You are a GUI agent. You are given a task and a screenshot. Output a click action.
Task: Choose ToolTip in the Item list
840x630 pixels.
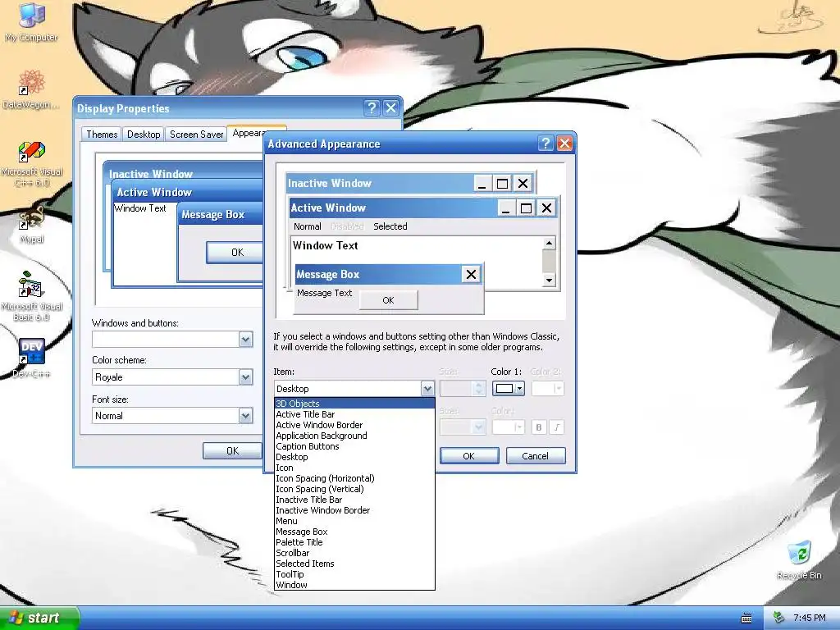tap(354, 574)
